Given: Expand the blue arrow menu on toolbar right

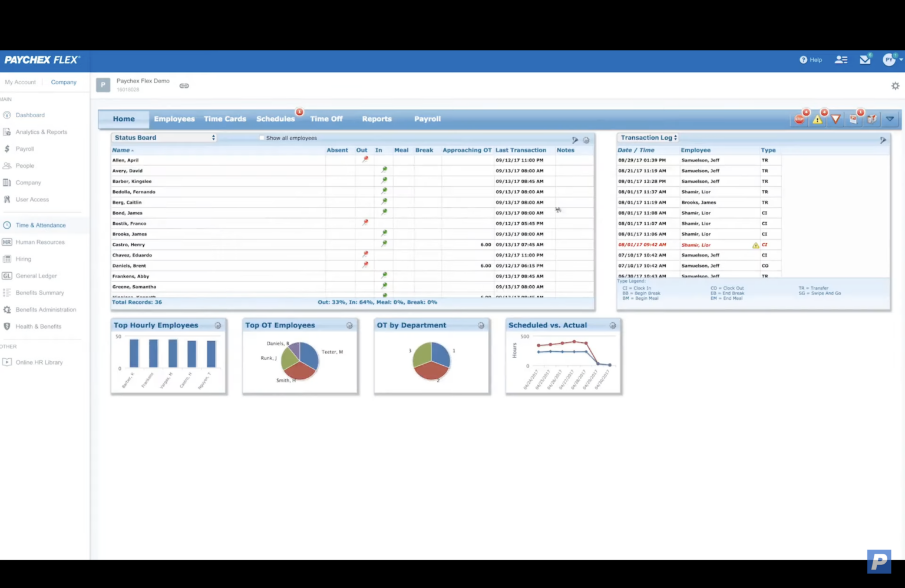Looking at the screenshot, I should [890, 120].
